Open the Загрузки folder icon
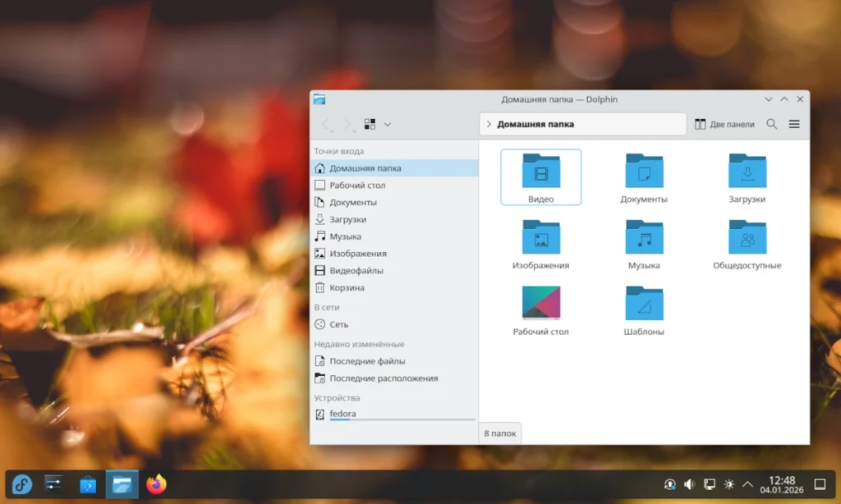 747,171
